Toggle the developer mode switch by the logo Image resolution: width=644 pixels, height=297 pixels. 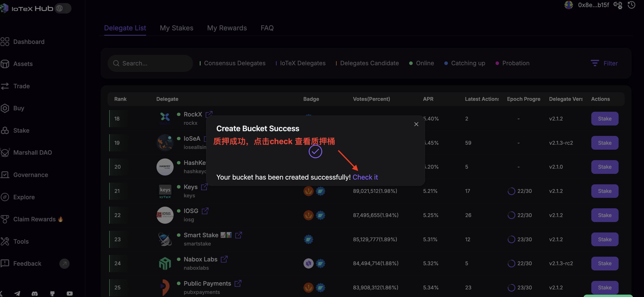pyautogui.click(x=63, y=9)
